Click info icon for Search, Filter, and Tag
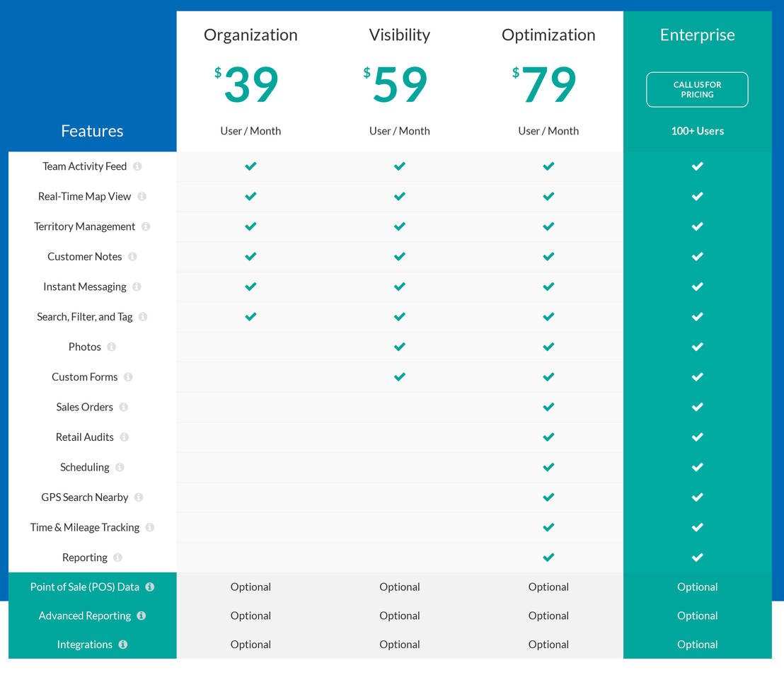Image resolution: width=784 pixels, height=675 pixels. [x=143, y=316]
